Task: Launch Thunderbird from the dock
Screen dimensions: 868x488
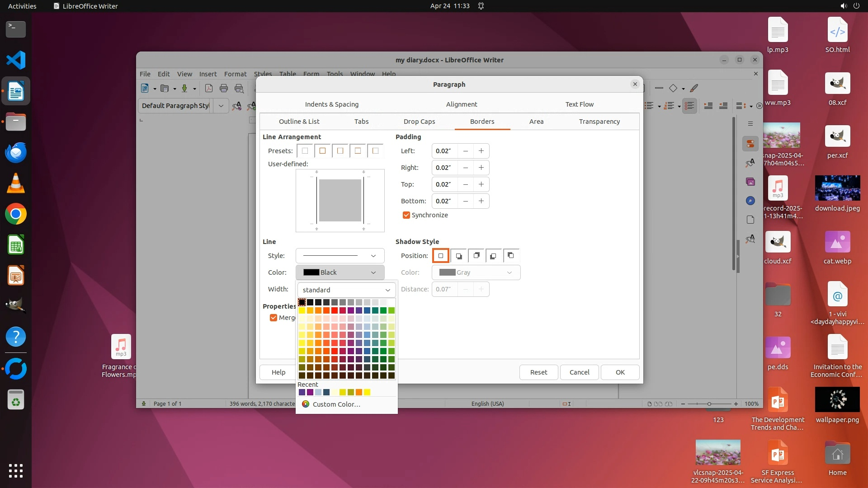Action: 16,153
